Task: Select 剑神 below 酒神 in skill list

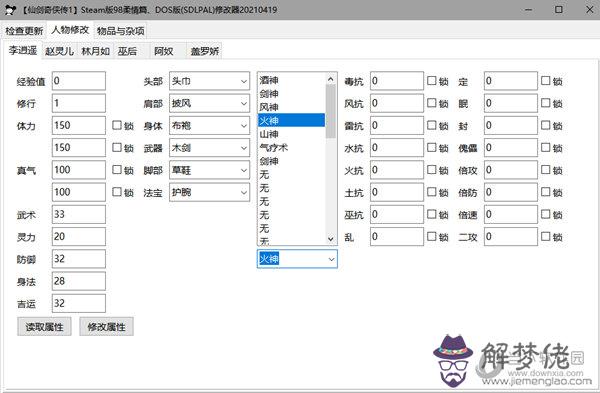Action: tap(292, 93)
